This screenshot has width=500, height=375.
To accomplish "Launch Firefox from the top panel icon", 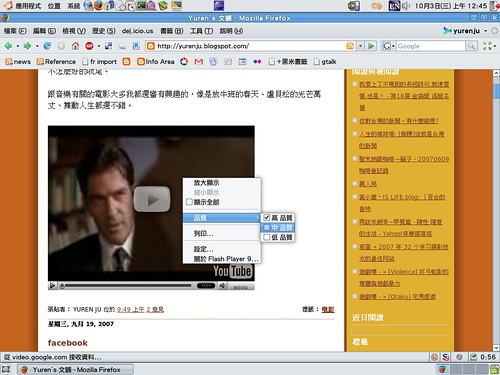I will pyautogui.click(x=99, y=5).
